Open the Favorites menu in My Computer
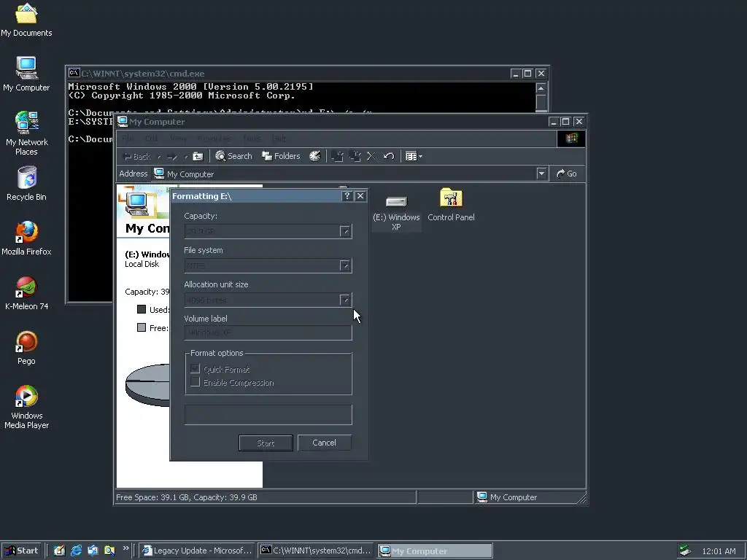Screen dimensions: 747x560 point(214,139)
